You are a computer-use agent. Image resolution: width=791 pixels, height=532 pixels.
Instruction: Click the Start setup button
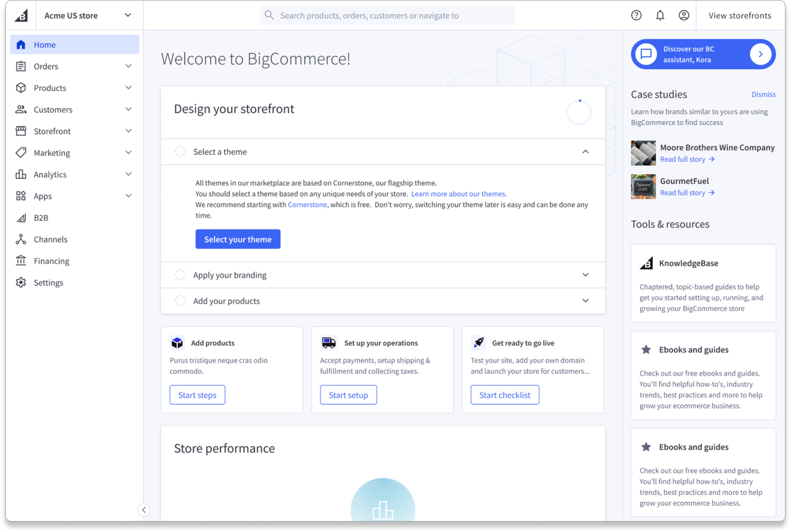click(x=349, y=395)
